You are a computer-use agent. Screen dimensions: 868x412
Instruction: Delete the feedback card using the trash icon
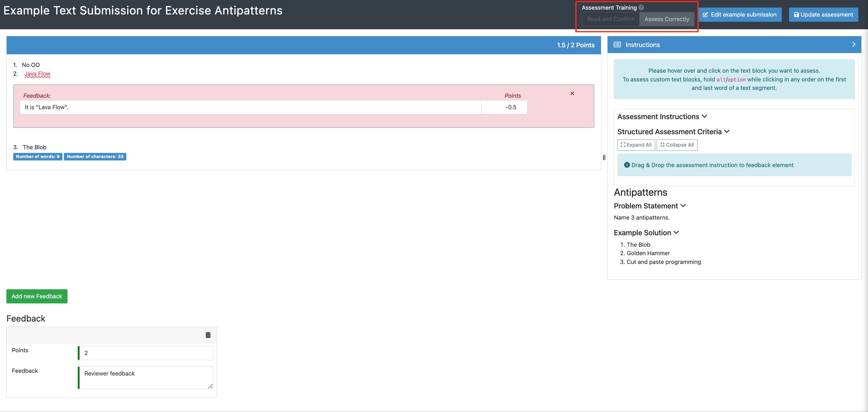tap(208, 335)
